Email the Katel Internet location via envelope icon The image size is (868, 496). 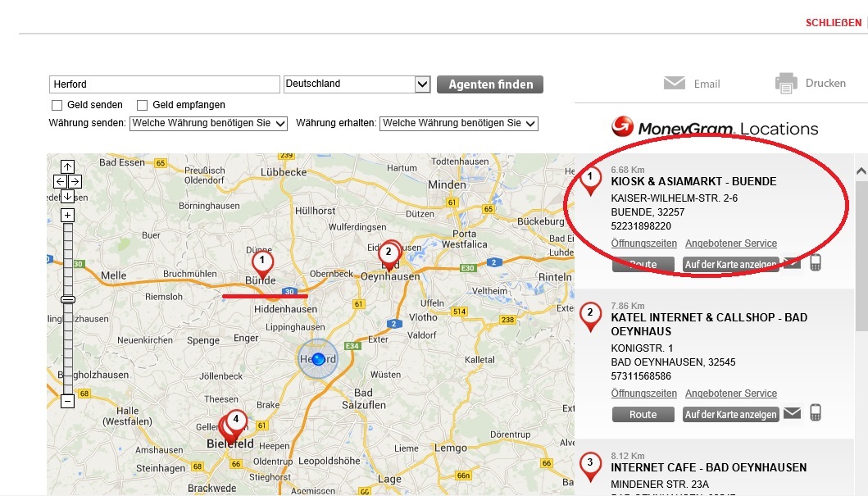[x=792, y=413]
